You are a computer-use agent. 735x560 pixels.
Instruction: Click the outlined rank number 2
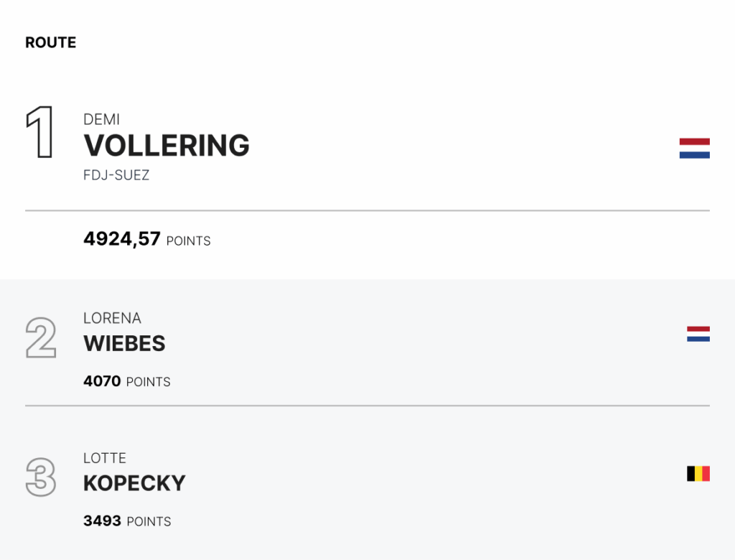pyautogui.click(x=41, y=337)
